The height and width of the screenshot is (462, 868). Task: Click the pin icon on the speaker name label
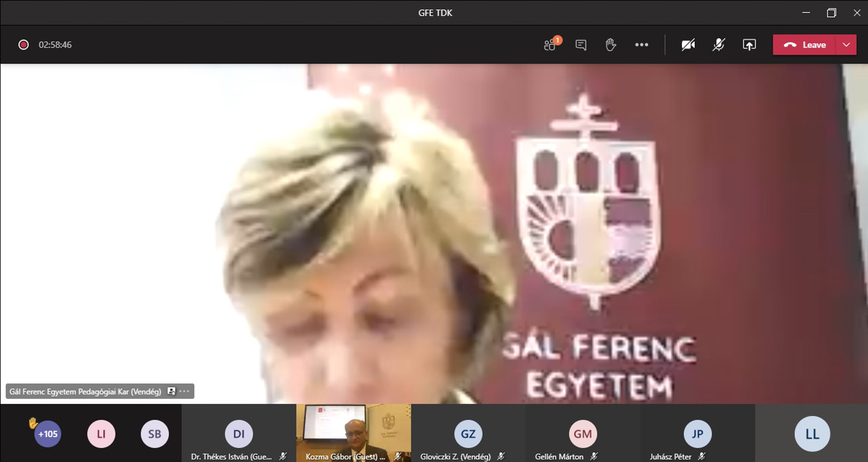[171, 391]
